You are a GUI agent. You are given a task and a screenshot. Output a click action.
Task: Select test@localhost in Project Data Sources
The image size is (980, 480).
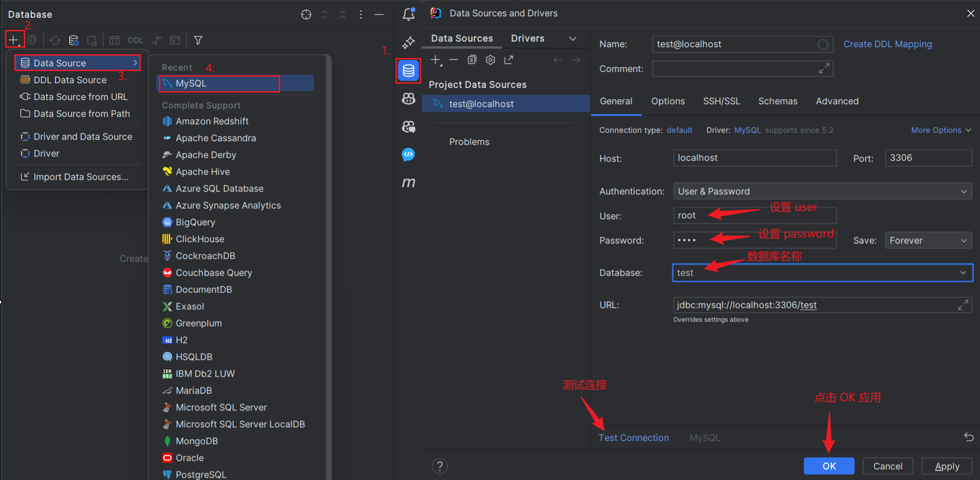(506, 104)
